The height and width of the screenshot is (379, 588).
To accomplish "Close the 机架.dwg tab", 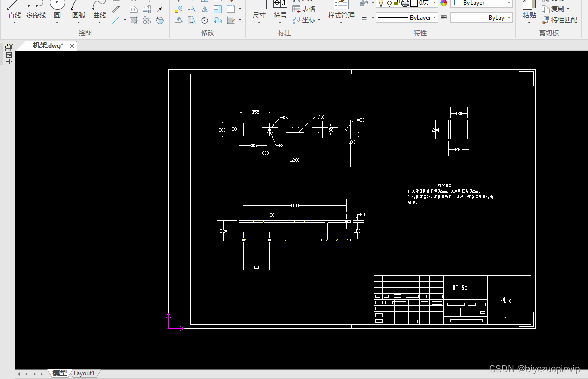I will coord(72,46).
